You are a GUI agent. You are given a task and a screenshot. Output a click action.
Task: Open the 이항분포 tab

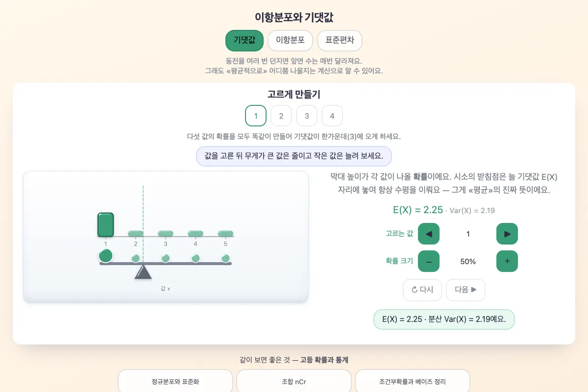pyautogui.click(x=291, y=41)
